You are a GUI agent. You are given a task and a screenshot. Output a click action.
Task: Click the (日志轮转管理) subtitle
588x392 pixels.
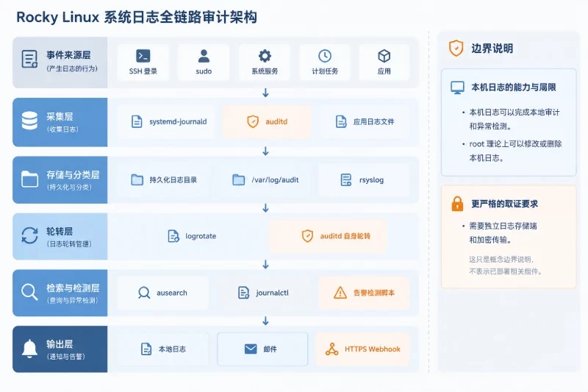click(69, 244)
